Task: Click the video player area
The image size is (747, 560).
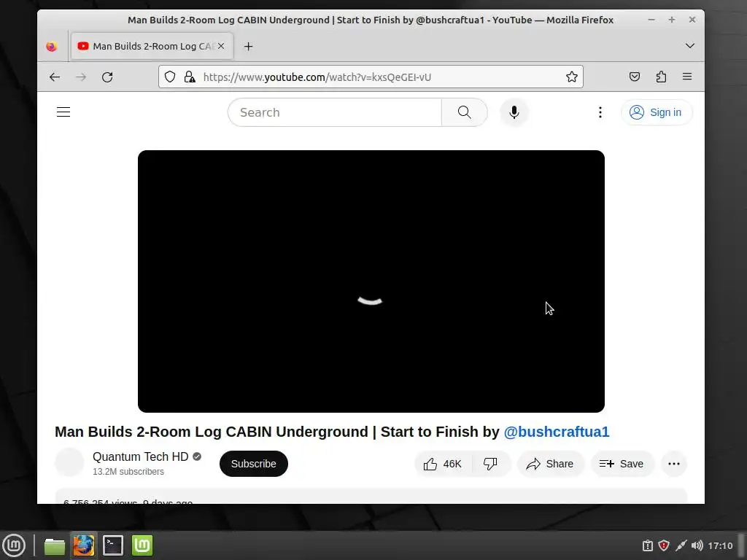Action: click(x=371, y=281)
